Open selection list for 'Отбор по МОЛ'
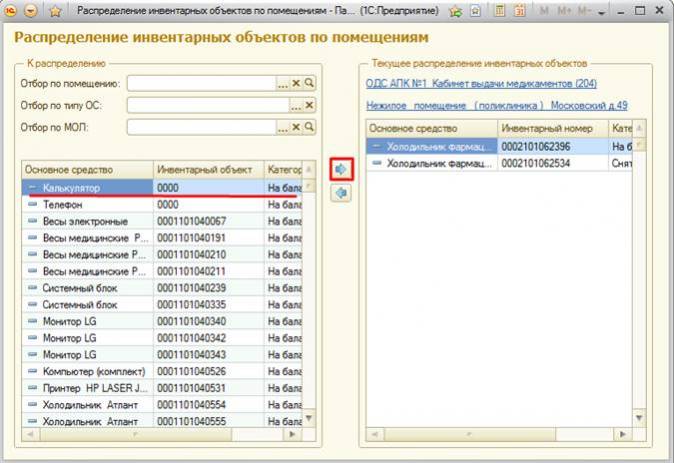Viewport: 674px width, 463px height. point(283,127)
